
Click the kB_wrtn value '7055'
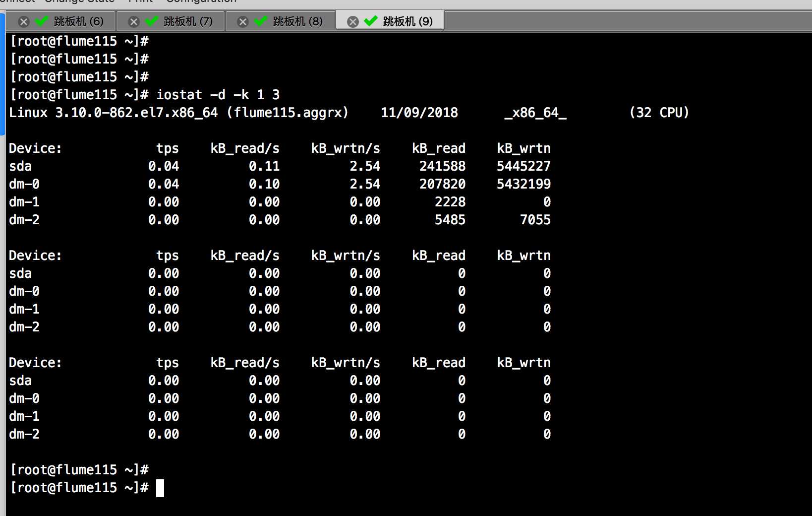535,220
